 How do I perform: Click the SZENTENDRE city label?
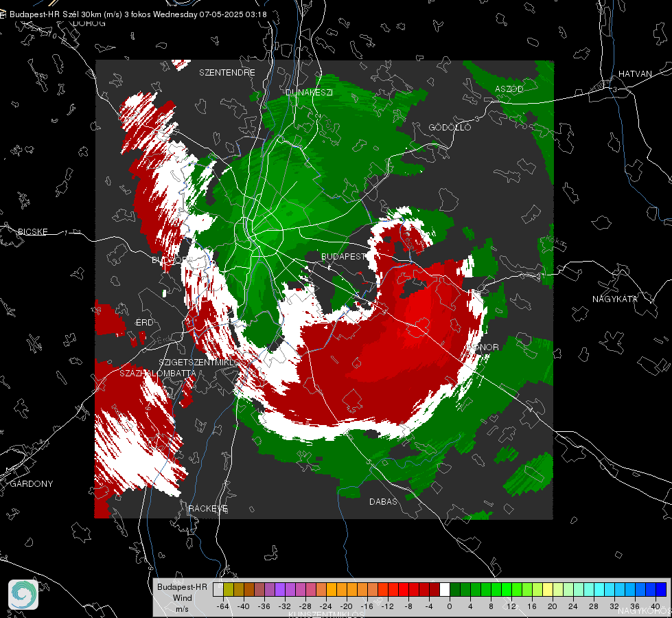227,73
